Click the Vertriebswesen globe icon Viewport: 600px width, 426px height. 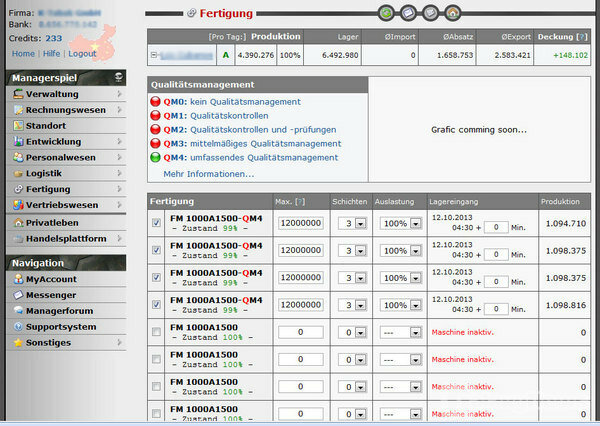tap(18, 205)
